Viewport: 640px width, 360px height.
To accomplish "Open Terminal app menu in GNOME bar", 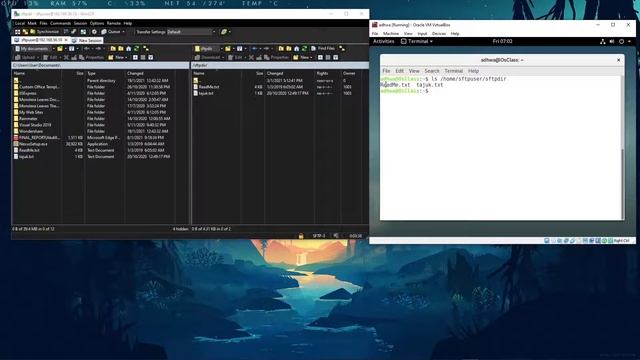I will (x=417, y=41).
